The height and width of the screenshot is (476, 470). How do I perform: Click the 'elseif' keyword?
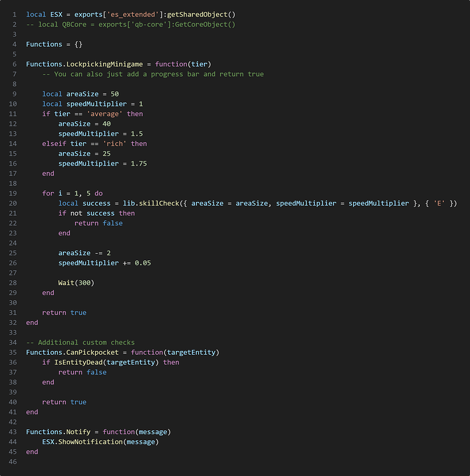(54, 144)
